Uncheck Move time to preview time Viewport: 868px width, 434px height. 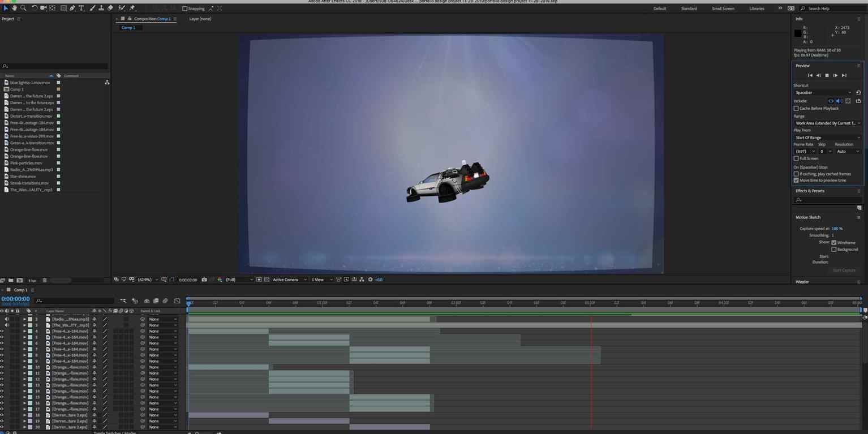(x=796, y=181)
